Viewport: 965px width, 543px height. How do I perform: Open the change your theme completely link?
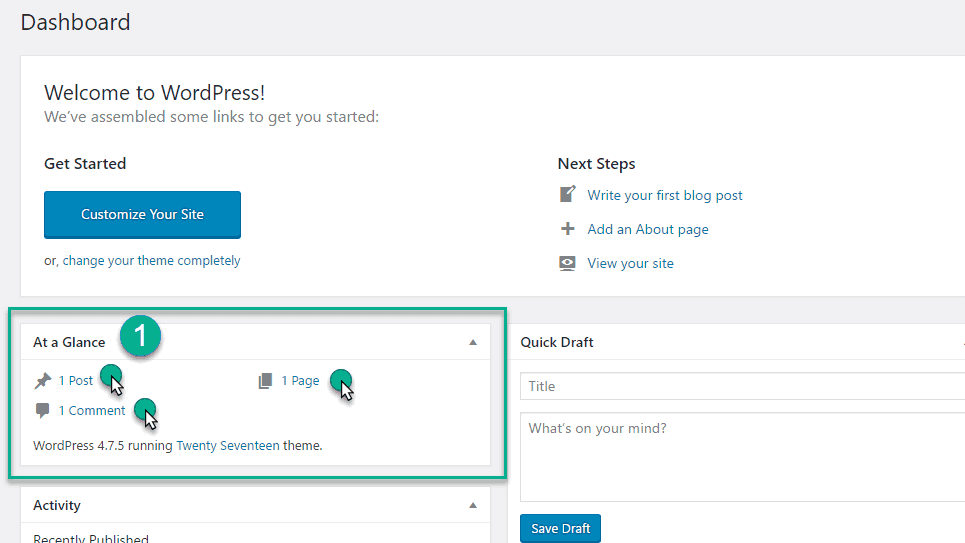point(151,260)
